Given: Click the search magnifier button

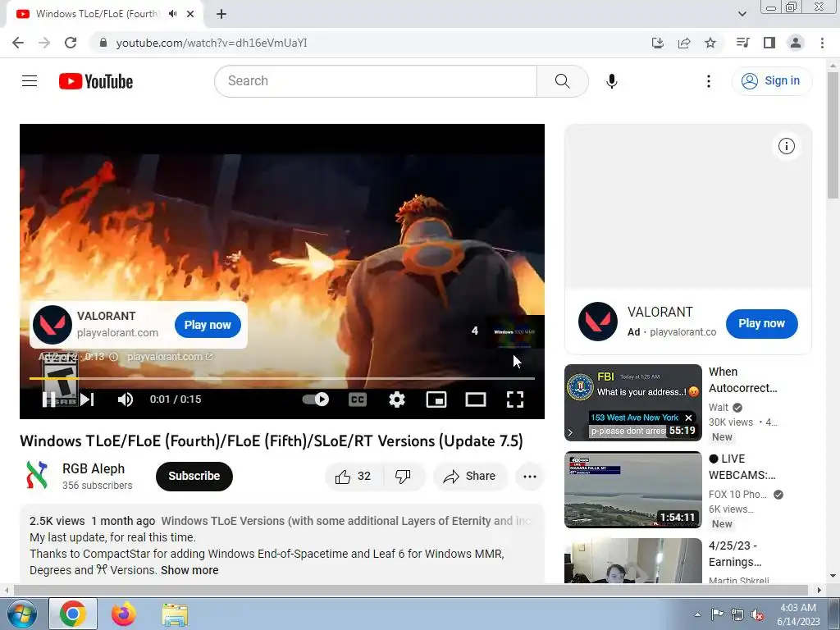Looking at the screenshot, I should click(562, 81).
